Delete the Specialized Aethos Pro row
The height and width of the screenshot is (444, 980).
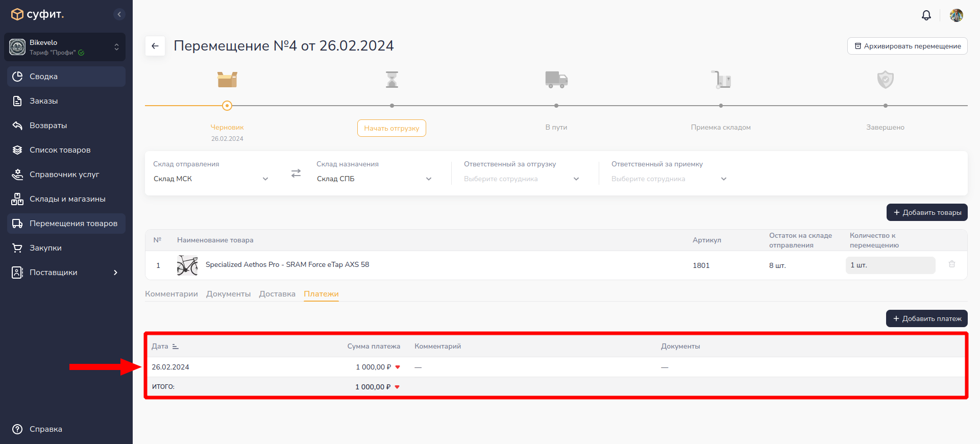pyautogui.click(x=952, y=264)
